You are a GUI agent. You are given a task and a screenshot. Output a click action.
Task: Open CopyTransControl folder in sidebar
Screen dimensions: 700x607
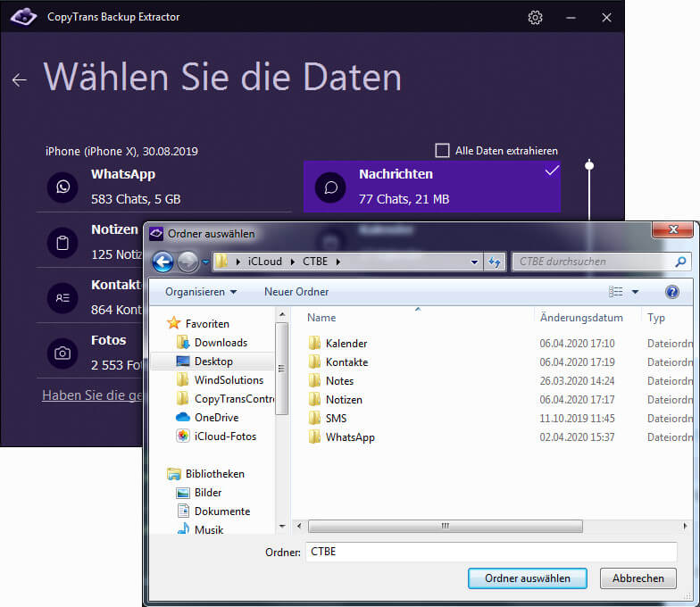pos(225,398)
